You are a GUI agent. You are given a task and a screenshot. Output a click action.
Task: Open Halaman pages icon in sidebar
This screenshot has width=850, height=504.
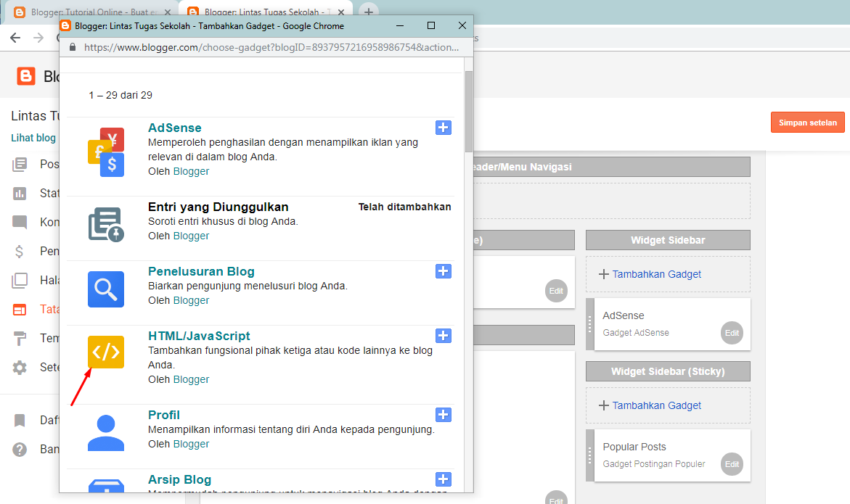[20, 280]
